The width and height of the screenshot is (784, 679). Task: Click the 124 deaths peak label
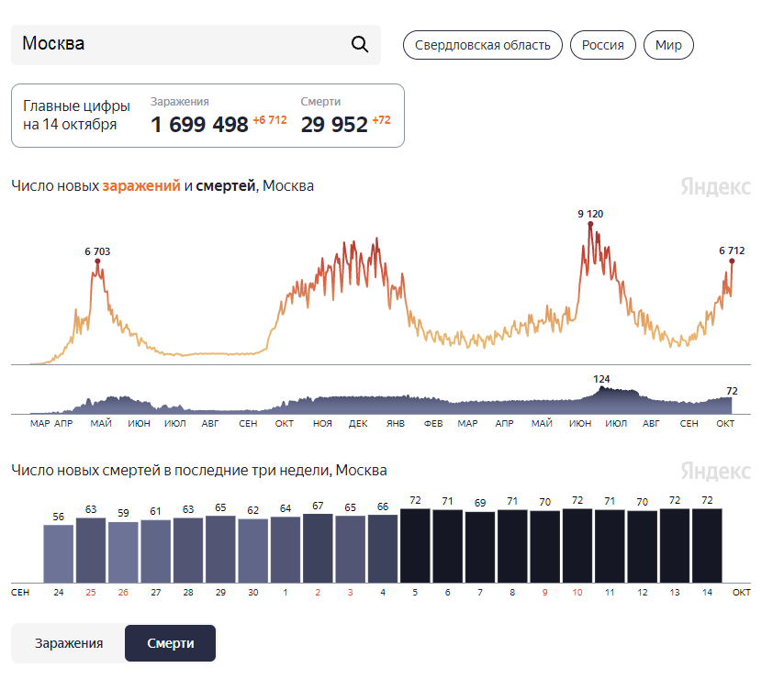click(x=601, y=379)
